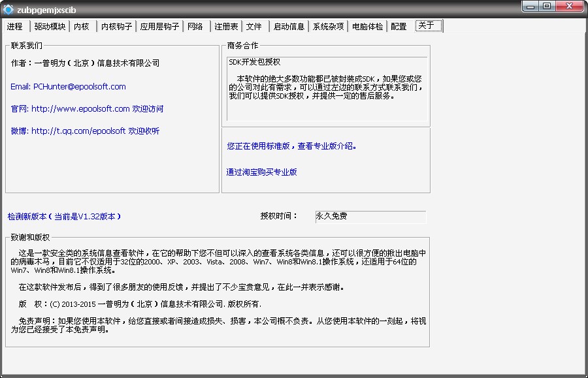Click the 授权时间 field showing 永久免费
Viewport: 588px width, 378px height.
370,217
